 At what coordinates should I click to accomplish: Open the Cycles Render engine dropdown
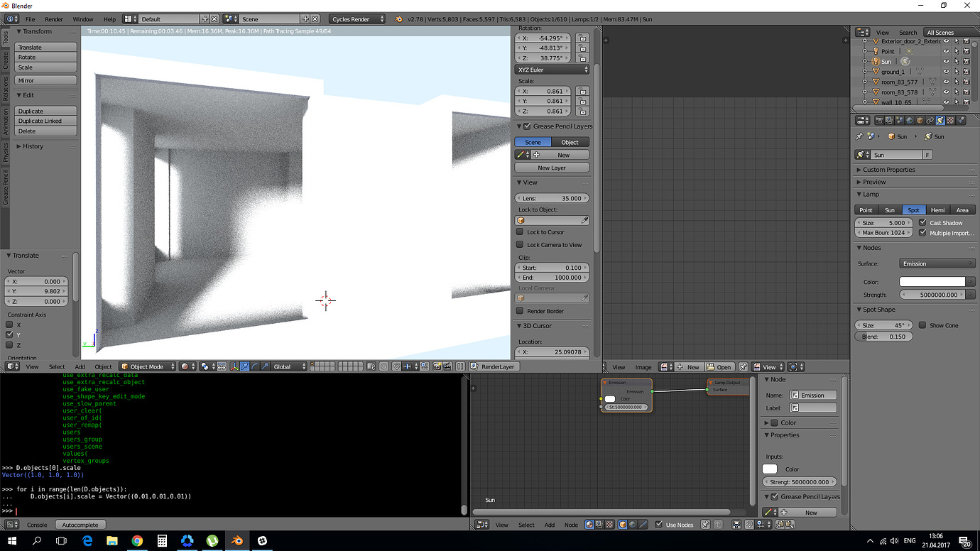[358, 19]
